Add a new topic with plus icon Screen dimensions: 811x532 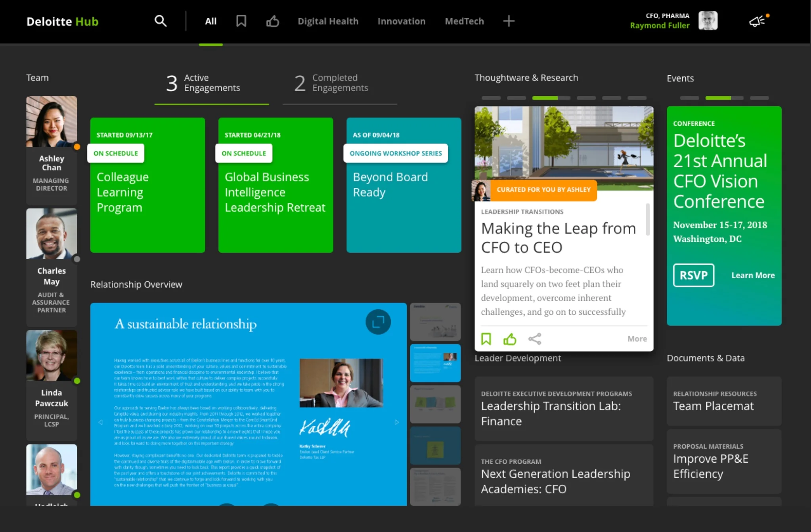point(509,21)
